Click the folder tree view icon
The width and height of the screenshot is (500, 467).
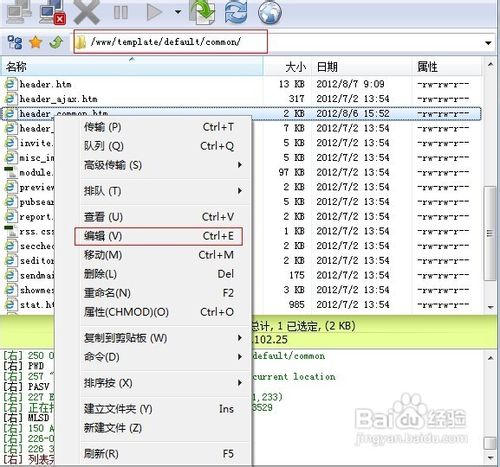tap(15, 42)
